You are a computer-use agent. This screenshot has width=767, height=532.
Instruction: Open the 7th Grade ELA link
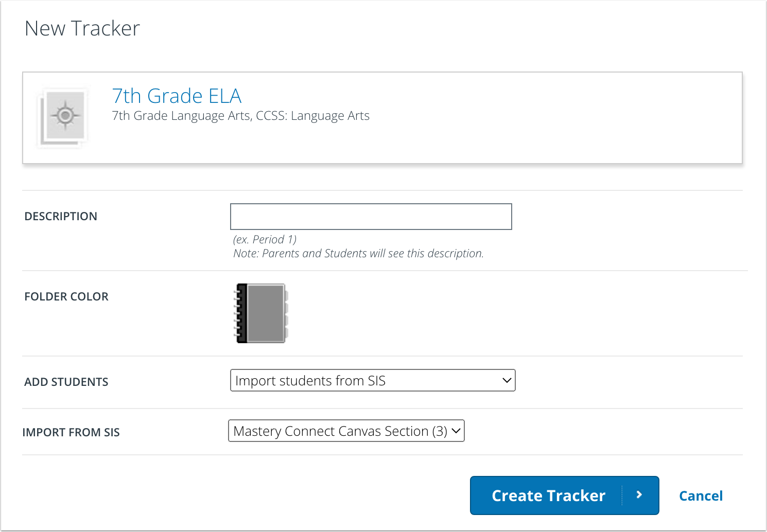pyautogui.click(x=177, y=96)
